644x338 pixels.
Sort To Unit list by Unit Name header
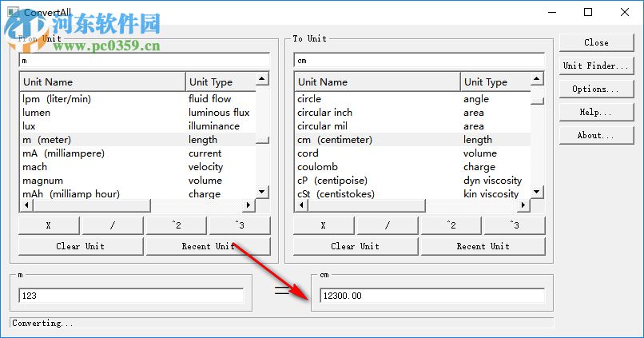378,82
